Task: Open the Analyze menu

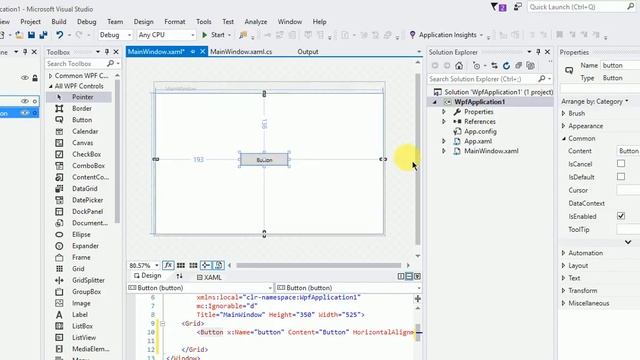Action: pyautogui.click(x=256, y=22)
